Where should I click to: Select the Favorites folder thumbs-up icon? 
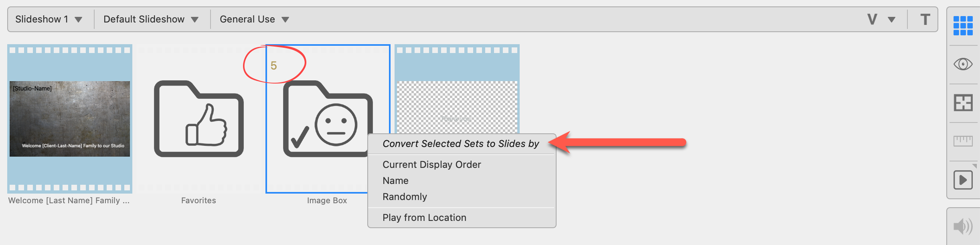point(199,119)
